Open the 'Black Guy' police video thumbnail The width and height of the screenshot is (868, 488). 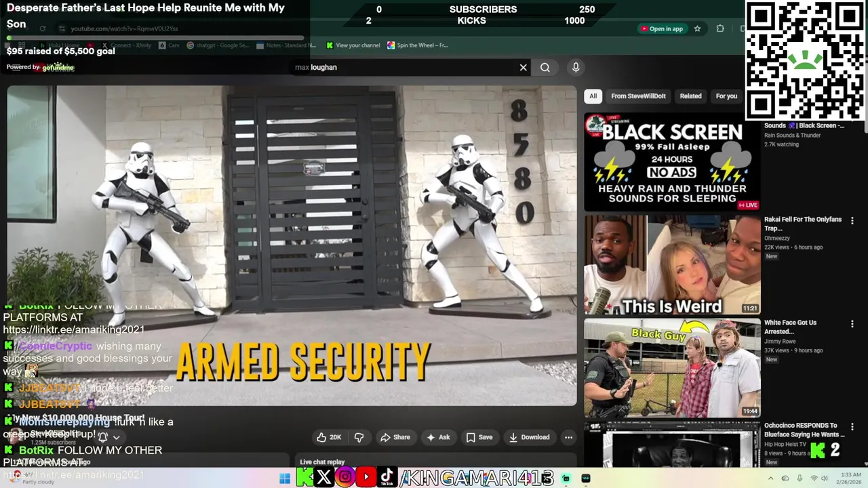point(672,368)
